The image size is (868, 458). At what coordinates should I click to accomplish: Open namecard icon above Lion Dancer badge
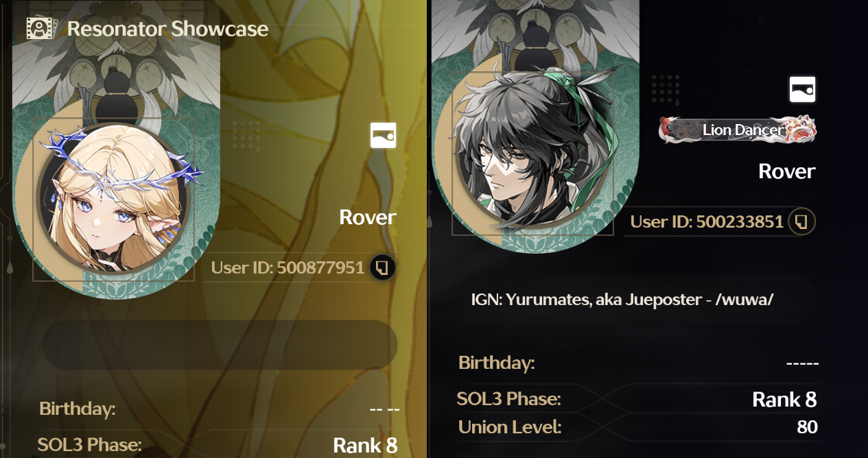(x=802, y=89)
